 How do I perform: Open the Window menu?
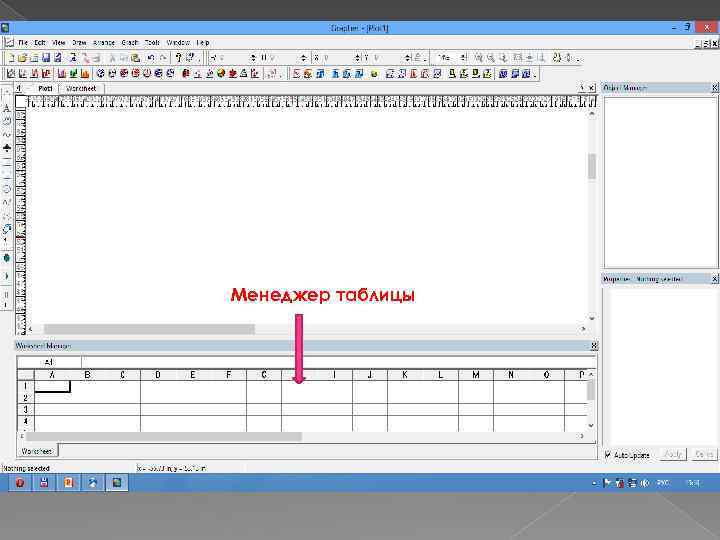(178, 42)
